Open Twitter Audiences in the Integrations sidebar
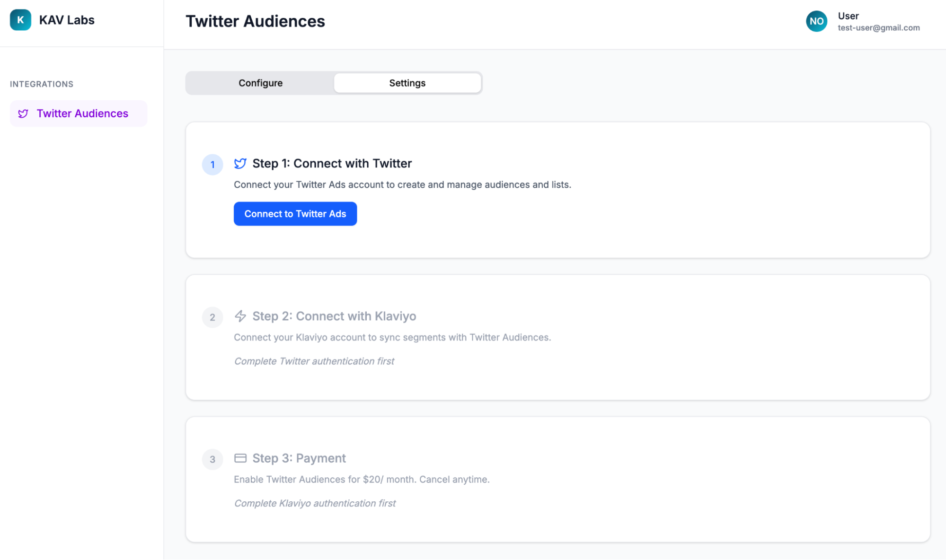The height and width of the screenshot is (560, 946). click(79, 114)
